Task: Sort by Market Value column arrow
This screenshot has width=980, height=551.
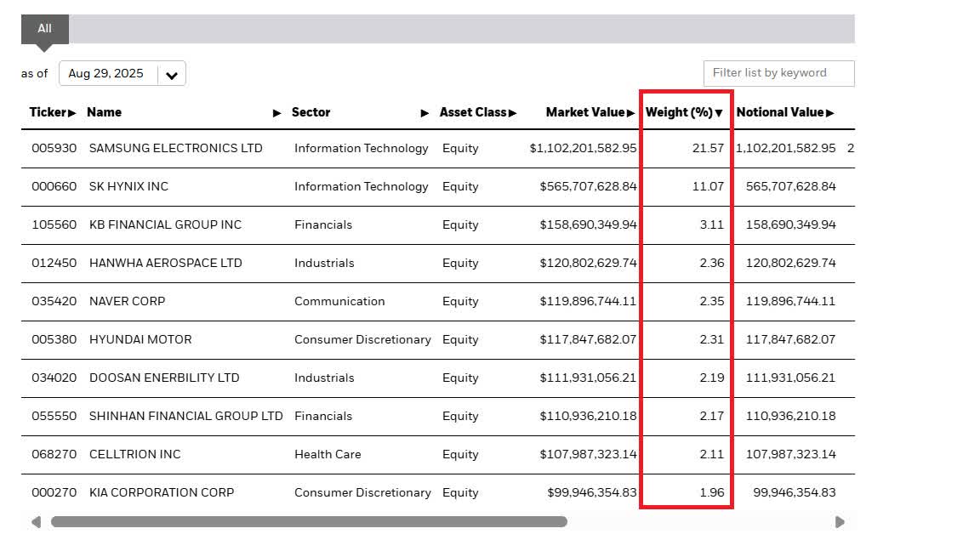Action: point(631,113)
